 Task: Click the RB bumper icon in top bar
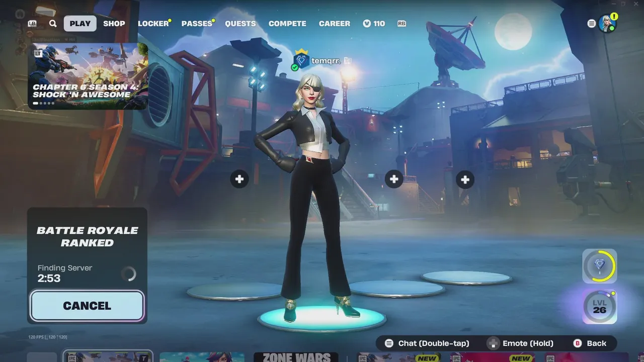coord(401,24)
